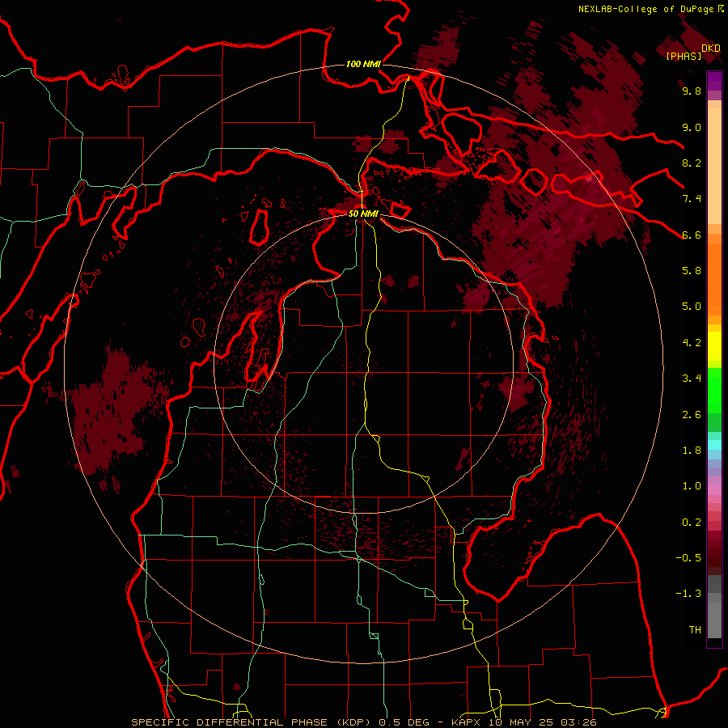This screenshot has width=728, height=728.
Task: Click the 5.0 scale value
Action: pos(692,307)
